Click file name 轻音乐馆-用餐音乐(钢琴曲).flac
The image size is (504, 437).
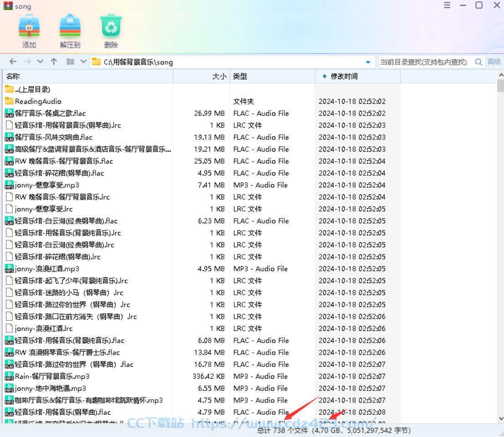63,412
